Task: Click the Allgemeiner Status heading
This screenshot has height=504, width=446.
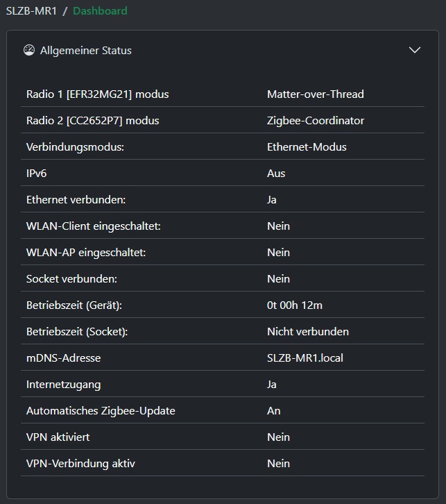Action: [x=86, y=51]
